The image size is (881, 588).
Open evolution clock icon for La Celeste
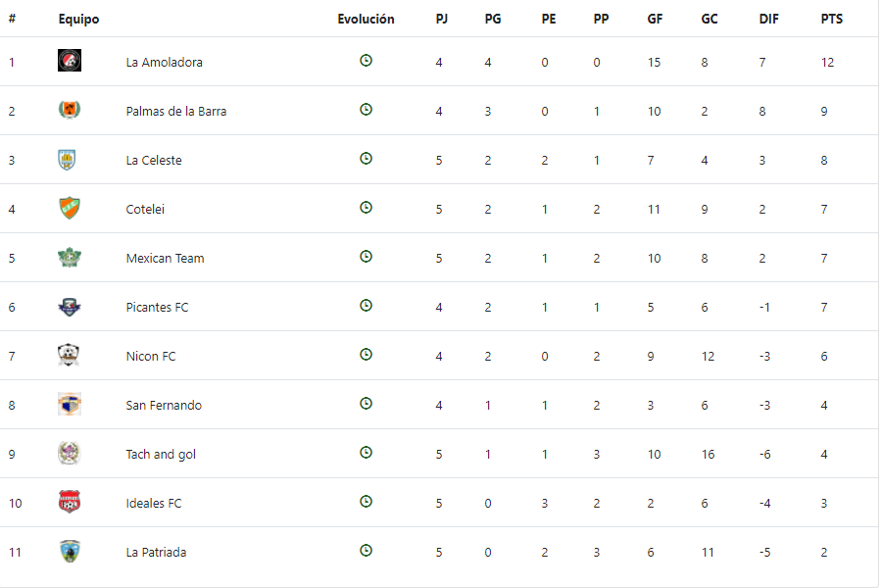(366, 159)
